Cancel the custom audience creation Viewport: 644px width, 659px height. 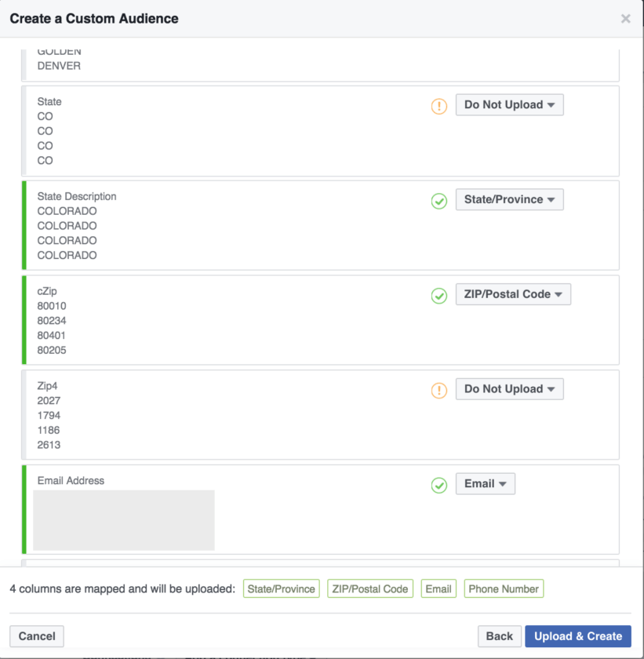tap(36, 636)
